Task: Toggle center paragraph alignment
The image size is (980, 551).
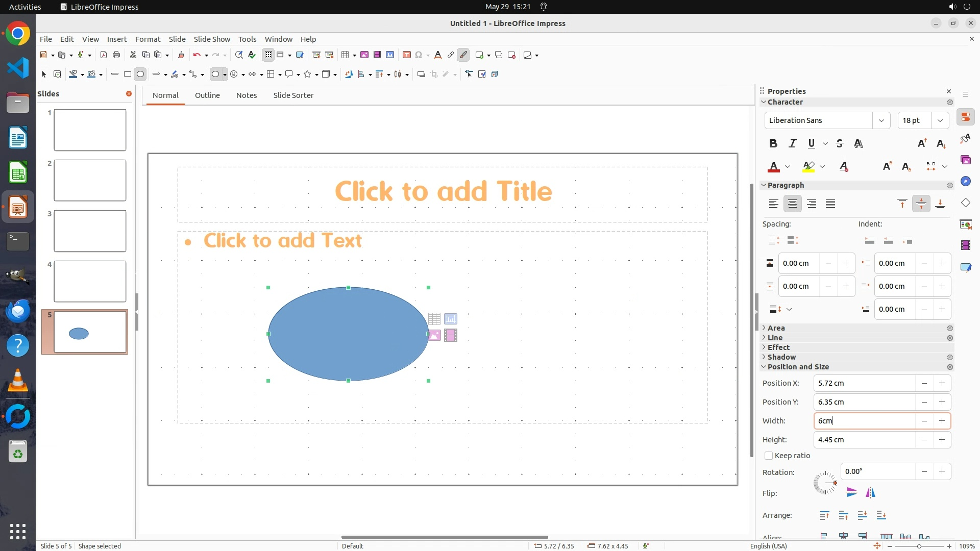Action: point(792,204)
